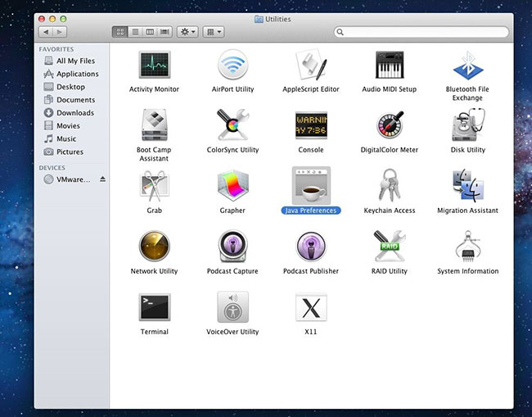Click the Migration Assistant icon

pyautogui.click(x=468, y=185)
